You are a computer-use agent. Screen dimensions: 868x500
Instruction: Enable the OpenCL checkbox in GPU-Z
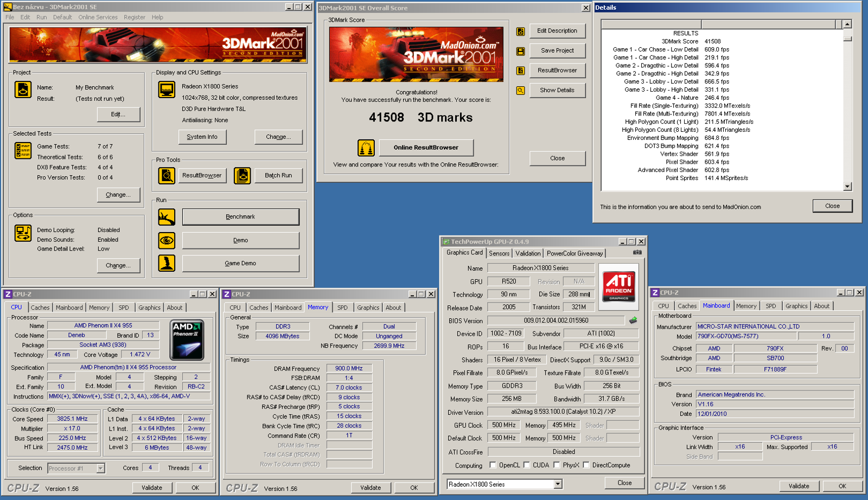[x=493, y=465]
